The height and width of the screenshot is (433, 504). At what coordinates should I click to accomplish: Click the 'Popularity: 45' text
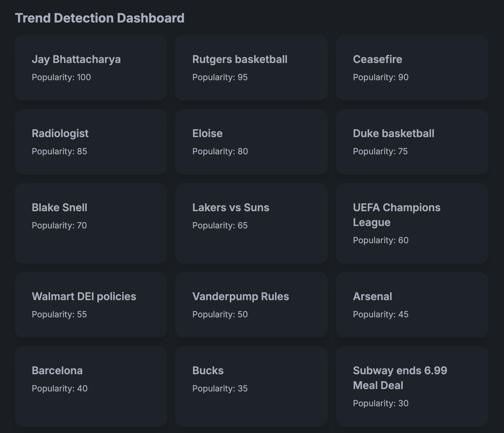tap(381, 314)
